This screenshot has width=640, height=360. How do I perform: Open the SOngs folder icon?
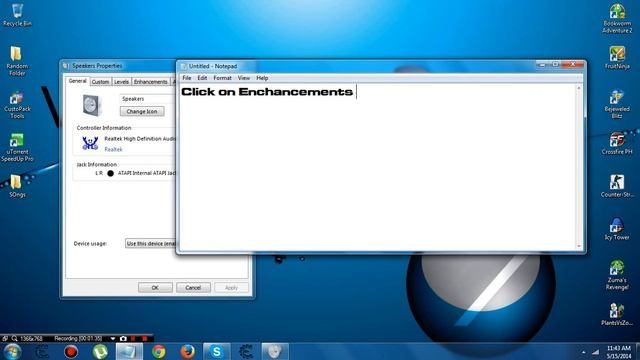click(17, 186)
